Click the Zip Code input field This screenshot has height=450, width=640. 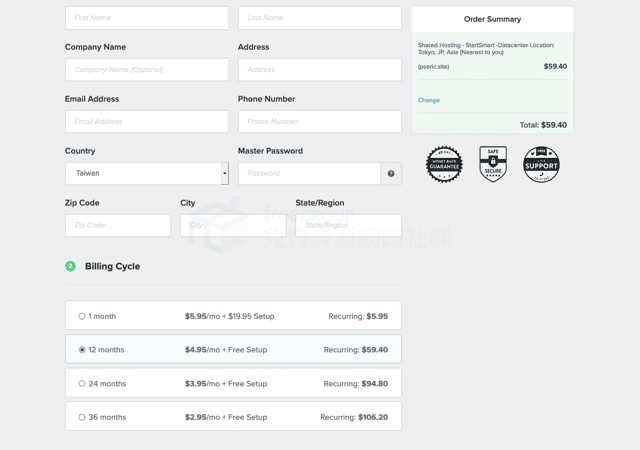tap(118, 225)
